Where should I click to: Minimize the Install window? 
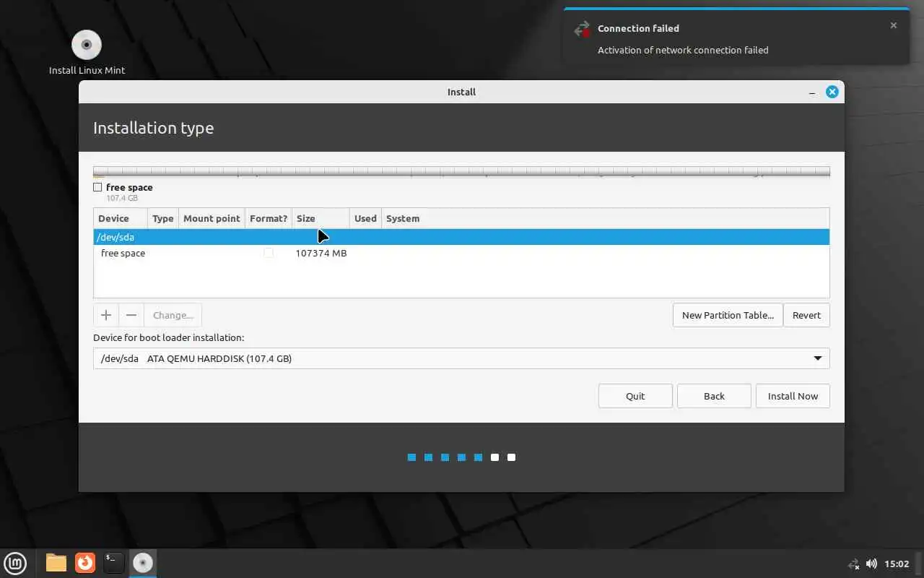click(x=812, y=92)
